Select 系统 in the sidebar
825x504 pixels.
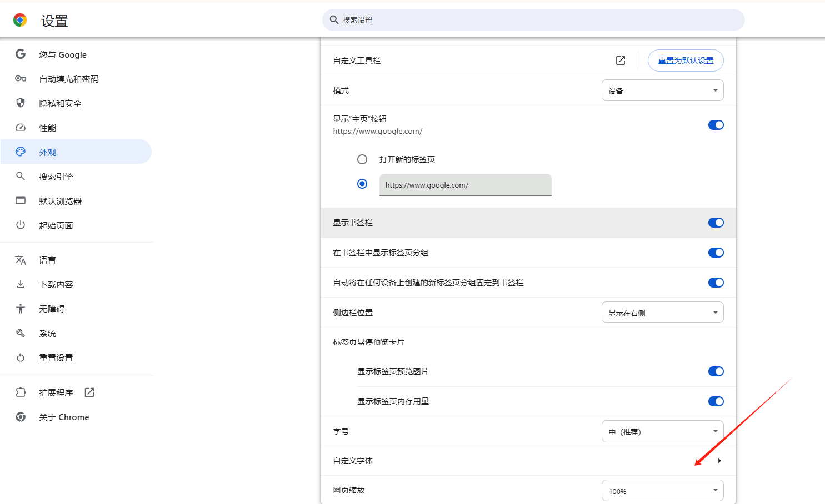(x=76, y=333)
